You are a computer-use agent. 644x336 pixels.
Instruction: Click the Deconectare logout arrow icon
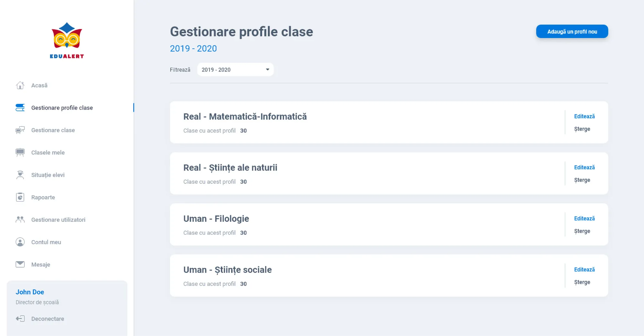point(20,319)
